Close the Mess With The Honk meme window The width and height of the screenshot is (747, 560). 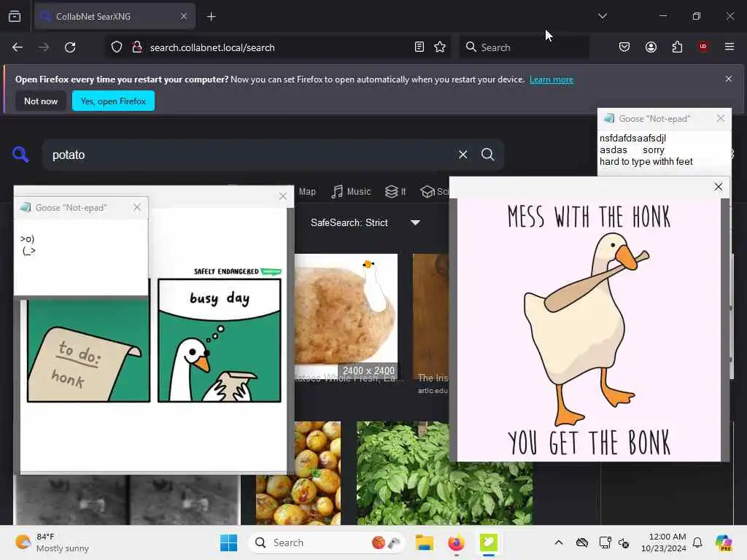[x=719, y=187]
